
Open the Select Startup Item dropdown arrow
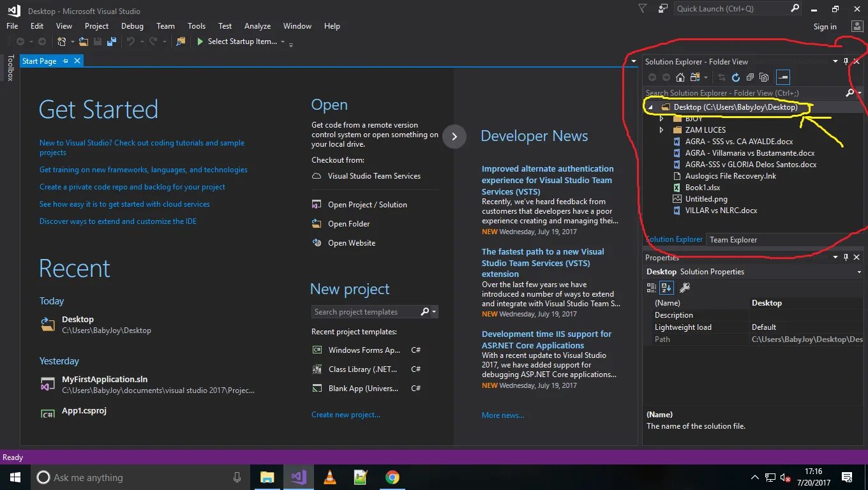pyautogui.click(x=283, y=41)
